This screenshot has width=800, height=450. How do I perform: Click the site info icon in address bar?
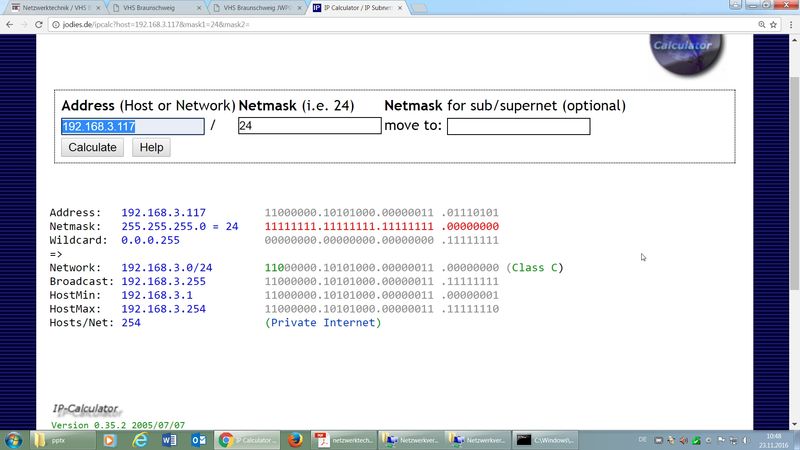coord(56,24)
